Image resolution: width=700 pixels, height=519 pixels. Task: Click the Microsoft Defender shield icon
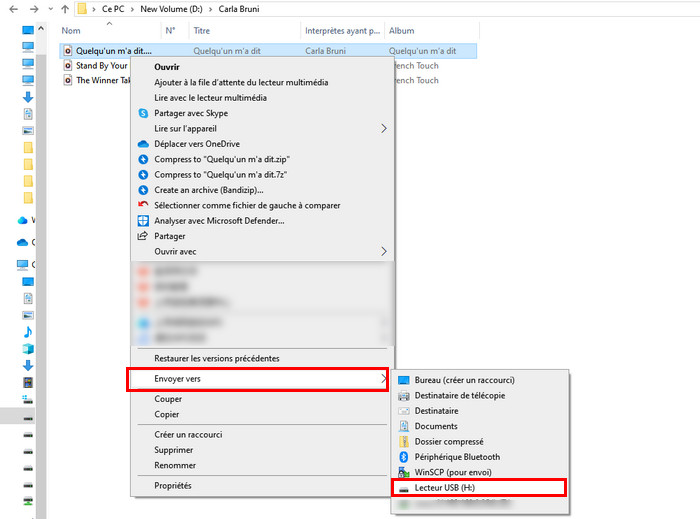point(143,221)
